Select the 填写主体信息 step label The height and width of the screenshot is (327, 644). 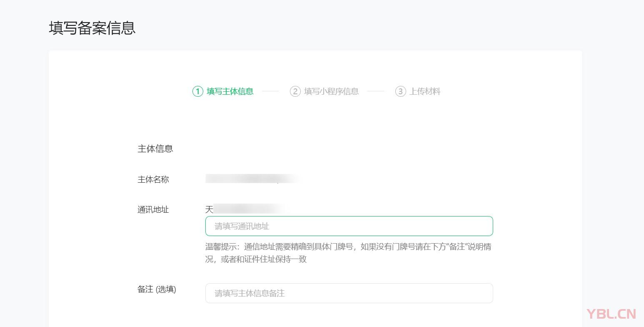click(230, 91)
